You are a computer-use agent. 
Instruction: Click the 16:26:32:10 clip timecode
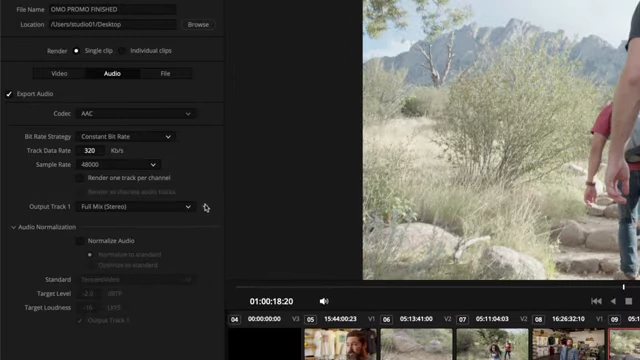[568, 319]
